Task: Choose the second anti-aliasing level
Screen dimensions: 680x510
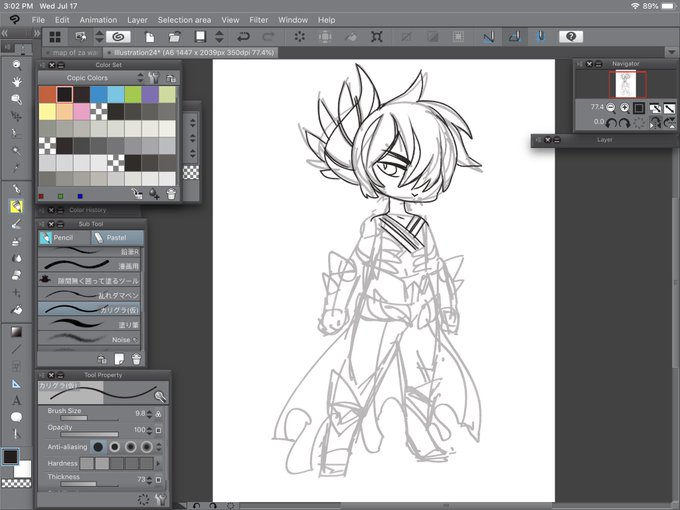Action: (x=114, y=447)
